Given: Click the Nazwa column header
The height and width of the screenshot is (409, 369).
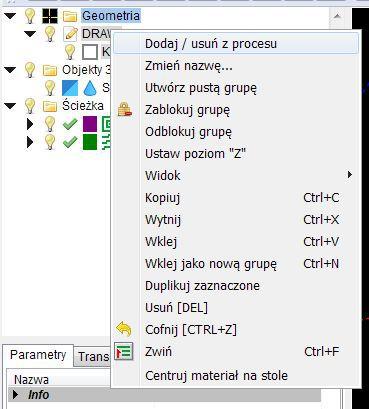Looking at the screenshot, I should coord(31,380).
